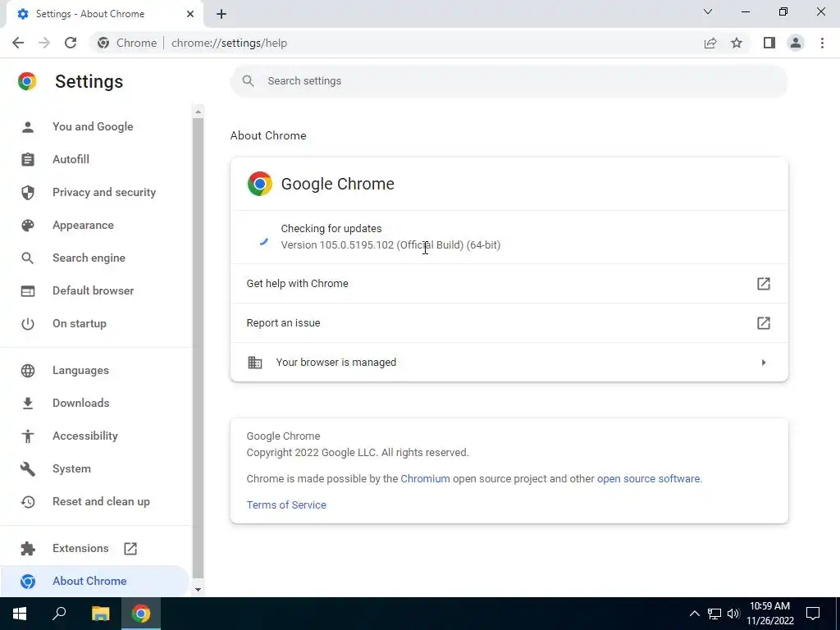Open the Chromium project link
Viewport: 840px width, 630px height.
pos(426,478)
